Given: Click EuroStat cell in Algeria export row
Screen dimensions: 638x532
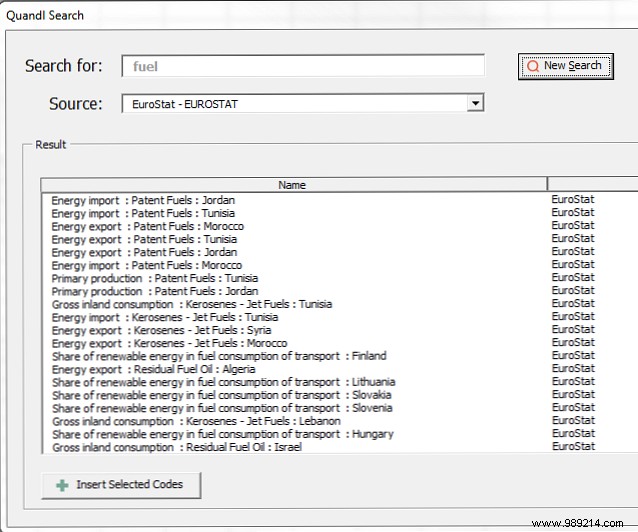Looking at the screenshot, I should click(x=573, y=368).
